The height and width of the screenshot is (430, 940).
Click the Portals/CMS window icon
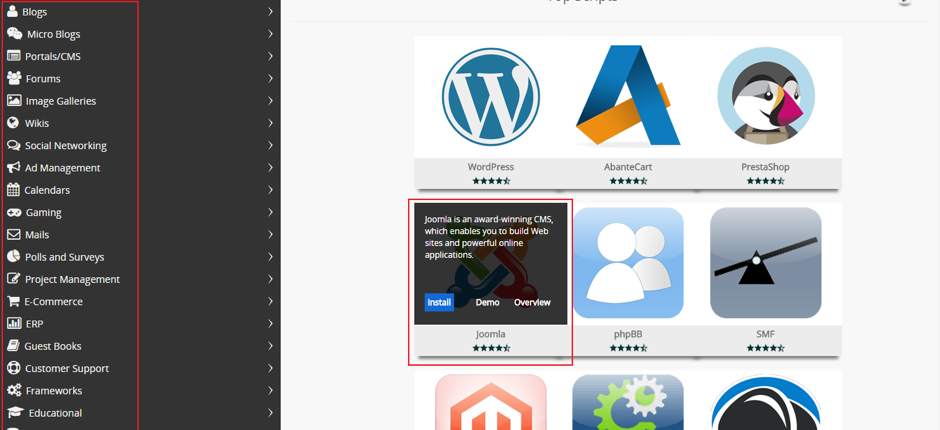(x=13, y=56)
